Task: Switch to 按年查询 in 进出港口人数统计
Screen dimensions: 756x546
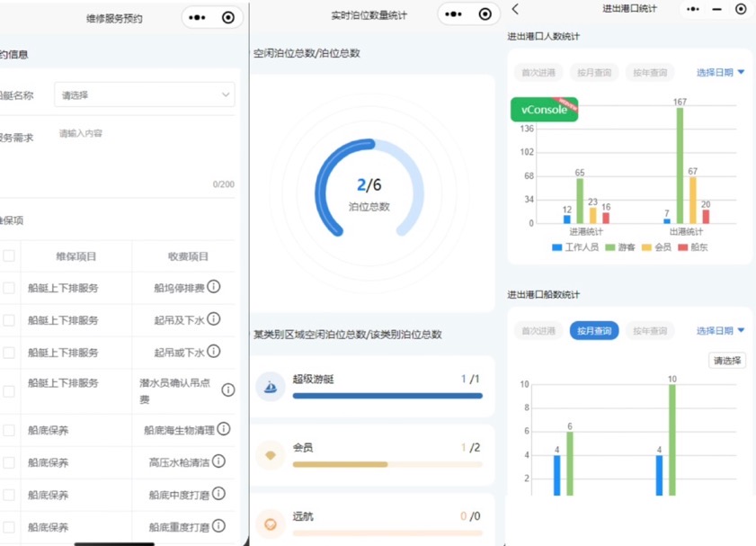Action: point(649,73)
